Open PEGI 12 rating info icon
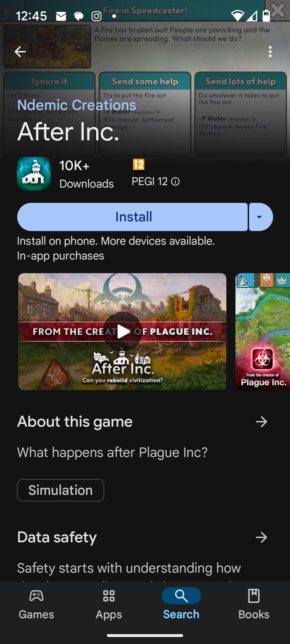The width and height of the screenshot is (290, 644). pyautogui.click(x=176, y=181)
